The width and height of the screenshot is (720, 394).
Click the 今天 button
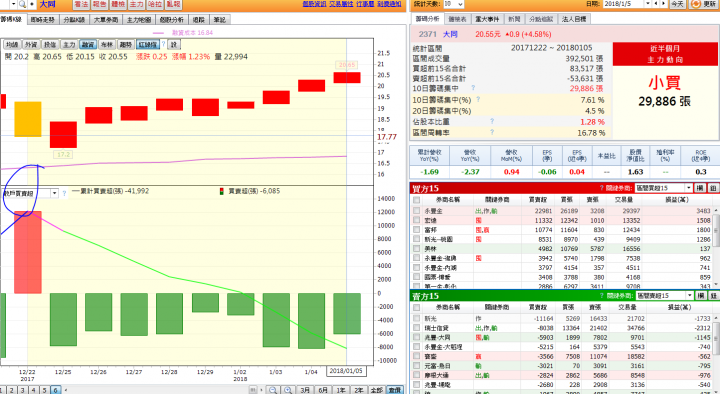coord(677,4)
